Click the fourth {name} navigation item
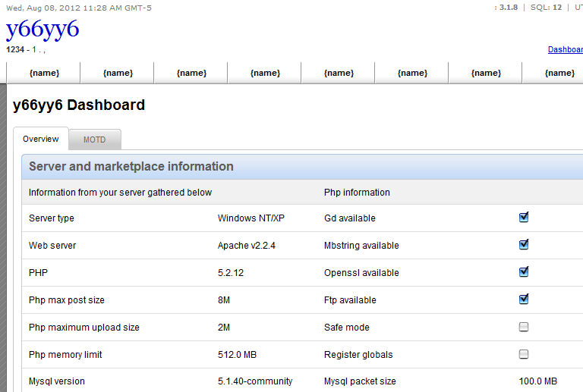This screenshot has width=583, height=392. click(x=265, y=73)
